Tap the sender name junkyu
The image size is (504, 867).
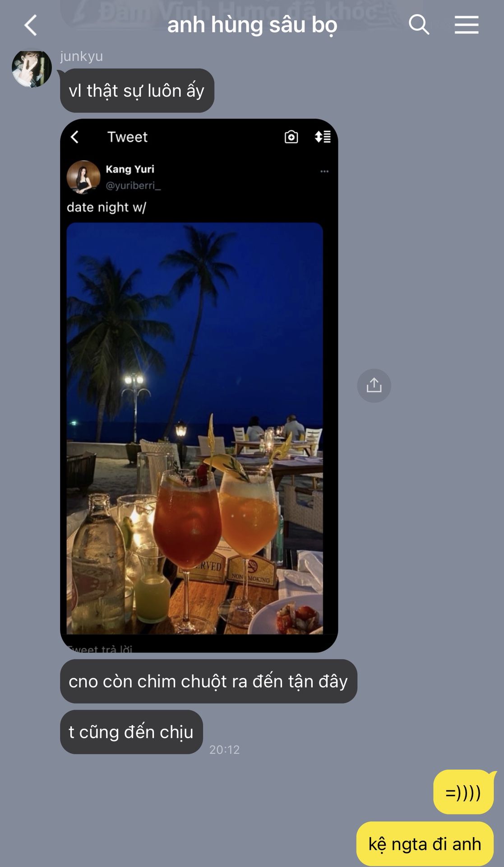pyautogui.click(x=82, y=56)
